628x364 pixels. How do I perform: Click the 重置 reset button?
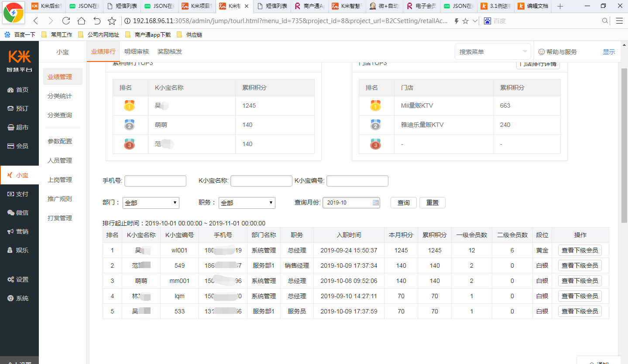tap(432, 203)
